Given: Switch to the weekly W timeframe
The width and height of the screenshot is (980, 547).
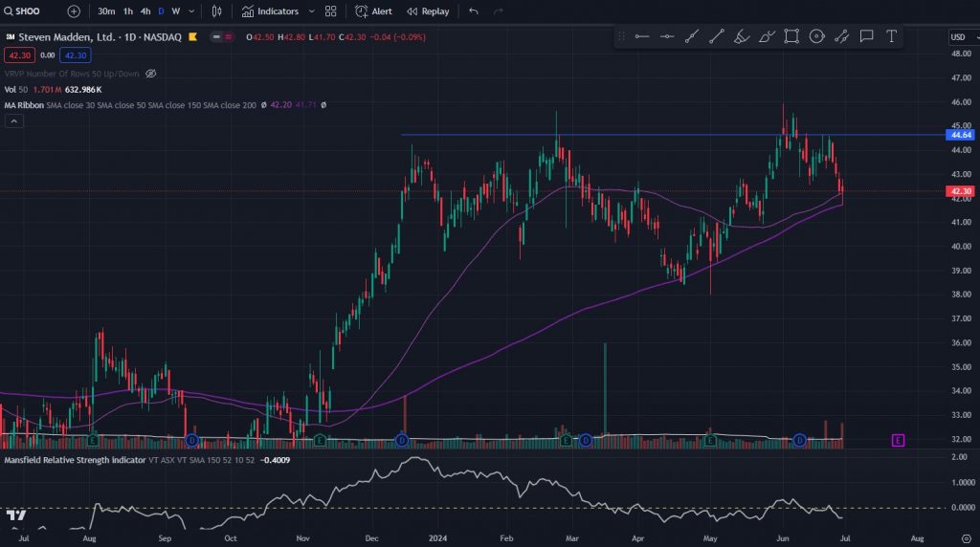Looking at the screenshot, I should pos(175,11).
